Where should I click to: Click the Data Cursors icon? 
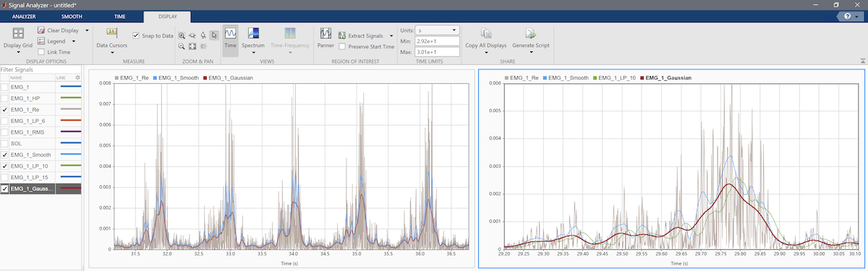pyautogui.click(x=111, y=33)
